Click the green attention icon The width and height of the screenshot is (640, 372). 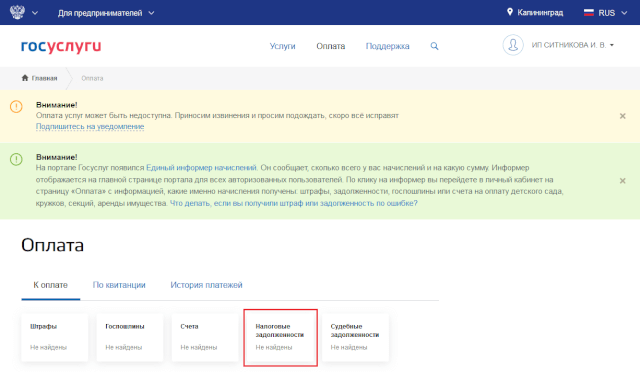coord(16,159)
